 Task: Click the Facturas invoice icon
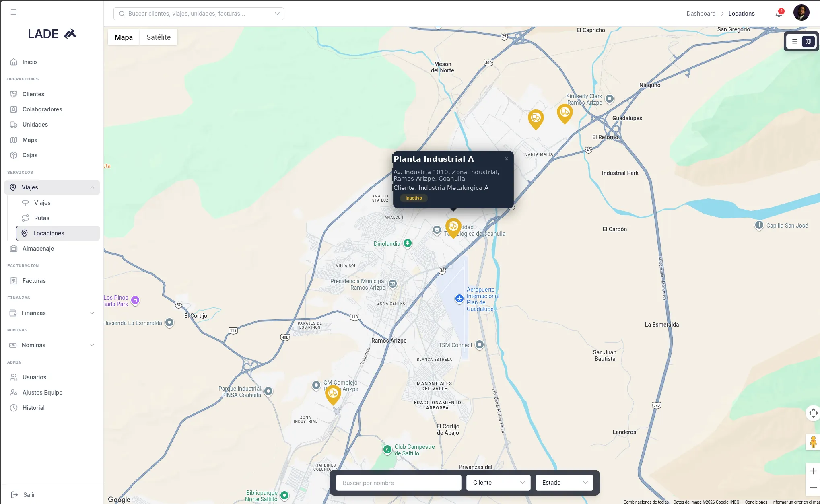click(x=14, y=281)
